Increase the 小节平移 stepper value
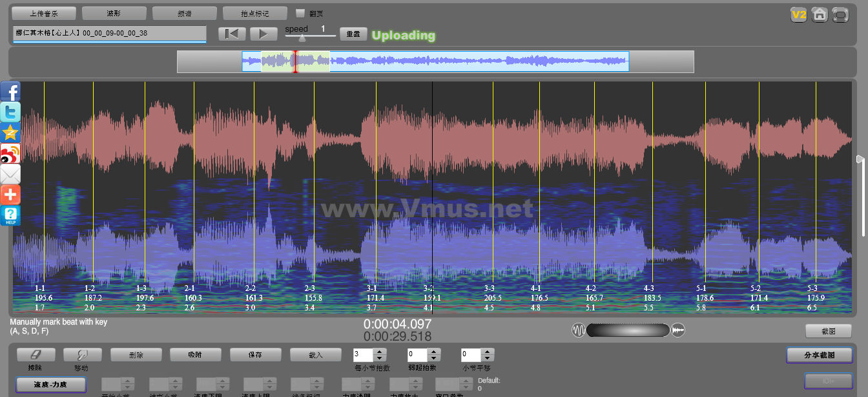Viewport: 868px width, 397px height. (x=488, y=351)
